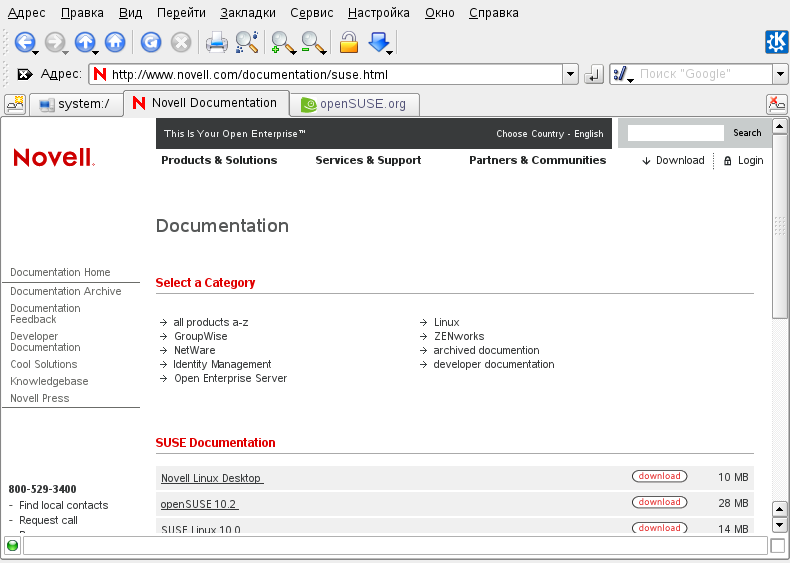Click the zoom in magnifier icon
This screenshot has height=563, width=790.
[282, 42]
